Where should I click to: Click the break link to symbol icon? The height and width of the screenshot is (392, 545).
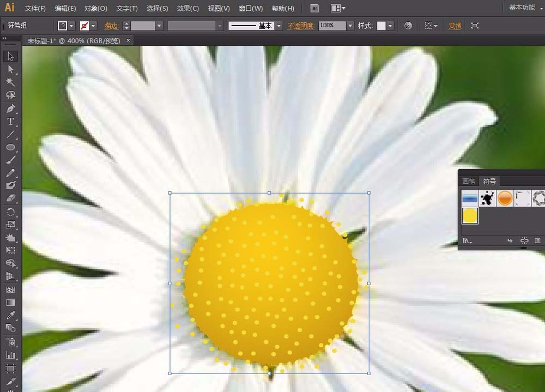[x=524, y=240]
